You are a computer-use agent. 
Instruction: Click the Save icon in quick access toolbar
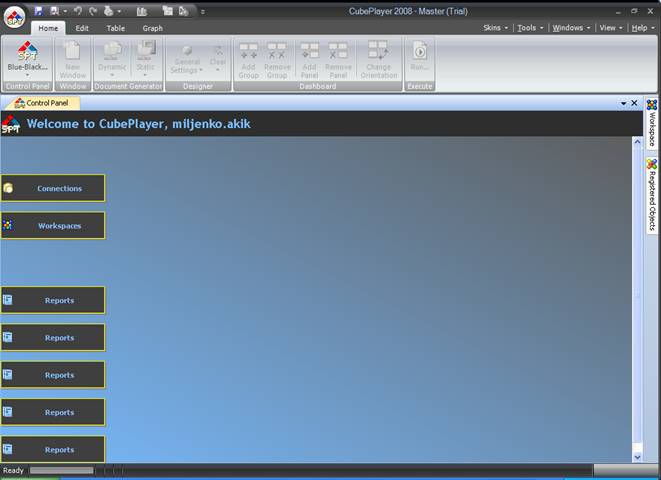click(38, 11)
